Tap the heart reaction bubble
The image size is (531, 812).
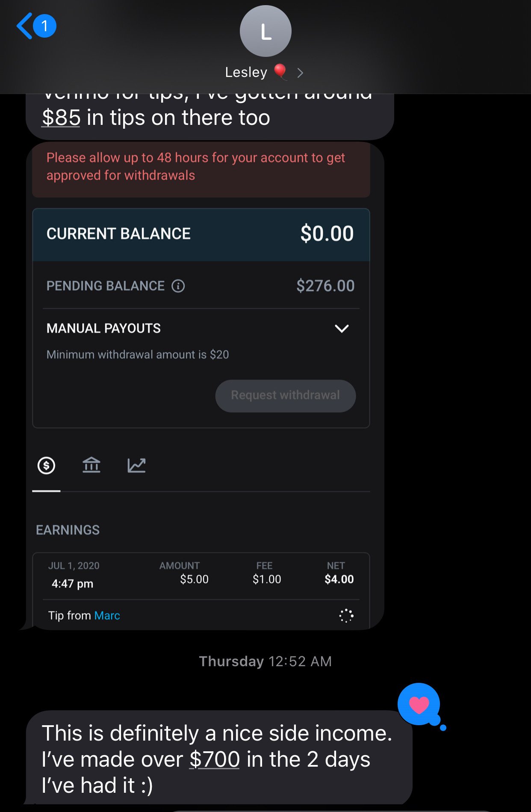click(419, 704)
